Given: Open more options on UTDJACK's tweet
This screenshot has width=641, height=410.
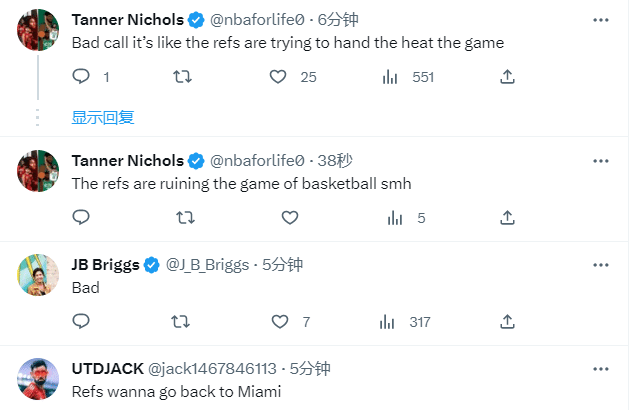Looking at the screenshot, I should 600,368.
